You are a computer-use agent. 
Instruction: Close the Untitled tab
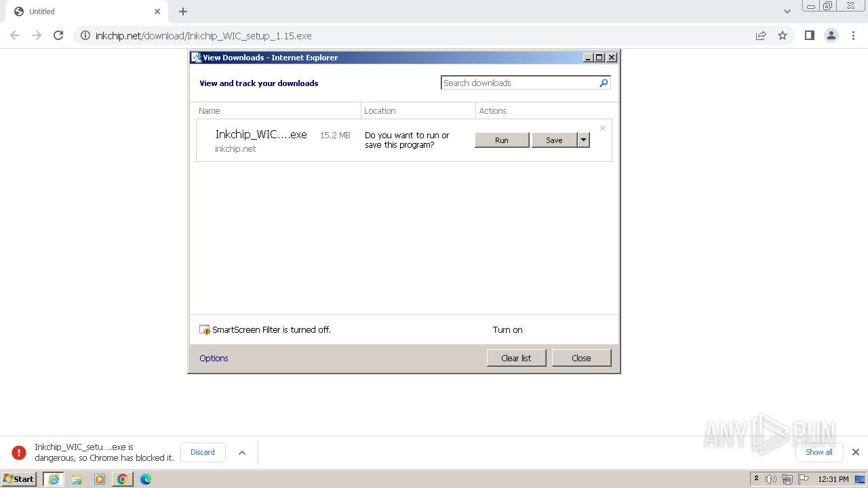coord(157,12)
